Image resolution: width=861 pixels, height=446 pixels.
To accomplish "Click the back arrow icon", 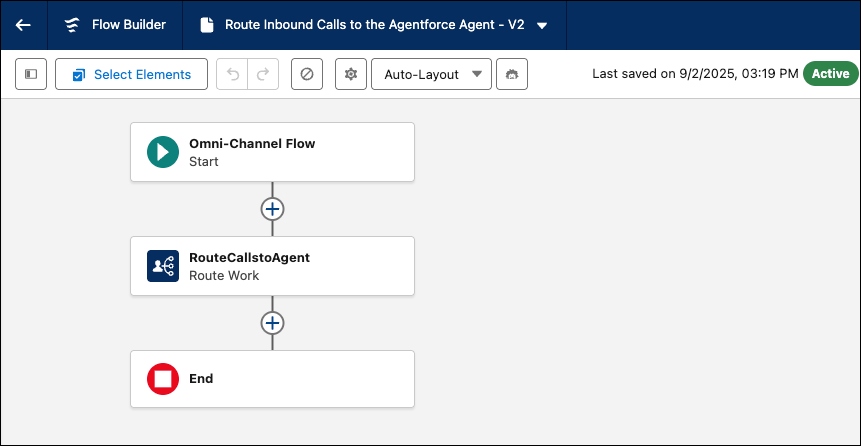I will [x=23, y=25].
